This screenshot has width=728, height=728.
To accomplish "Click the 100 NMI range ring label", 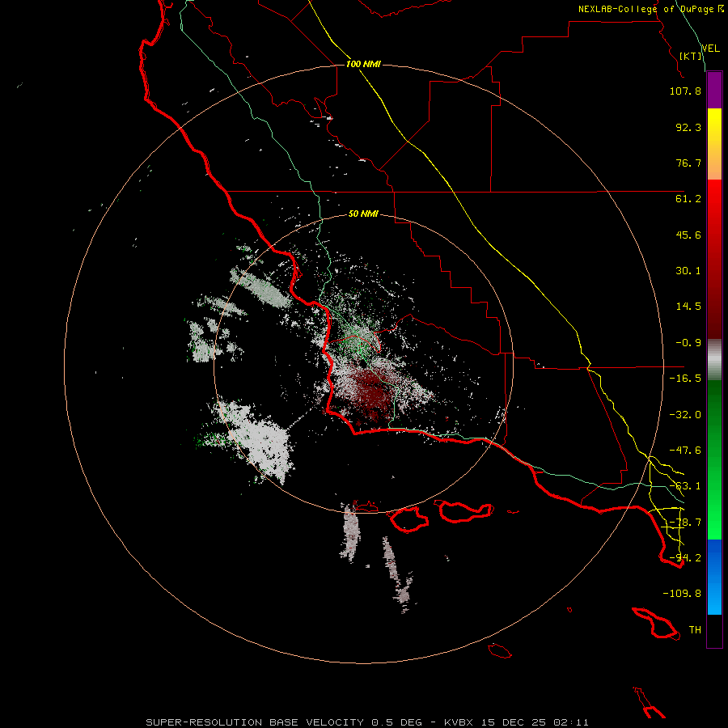I will coord(363,64).
